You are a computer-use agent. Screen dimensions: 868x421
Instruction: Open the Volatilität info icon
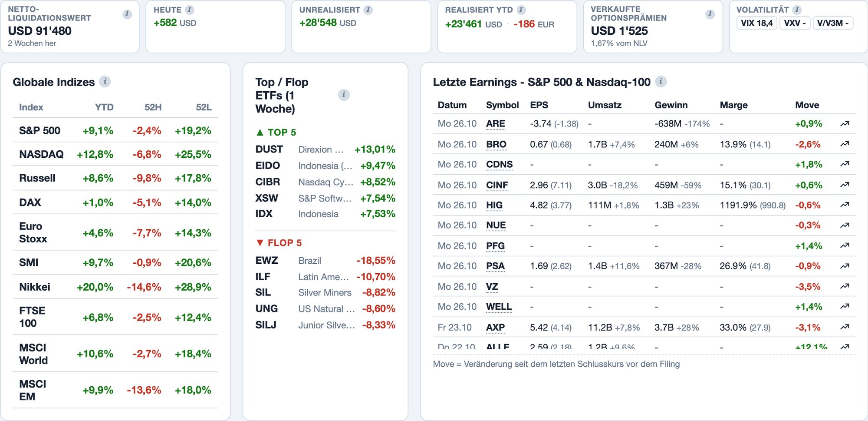[797, 10]
